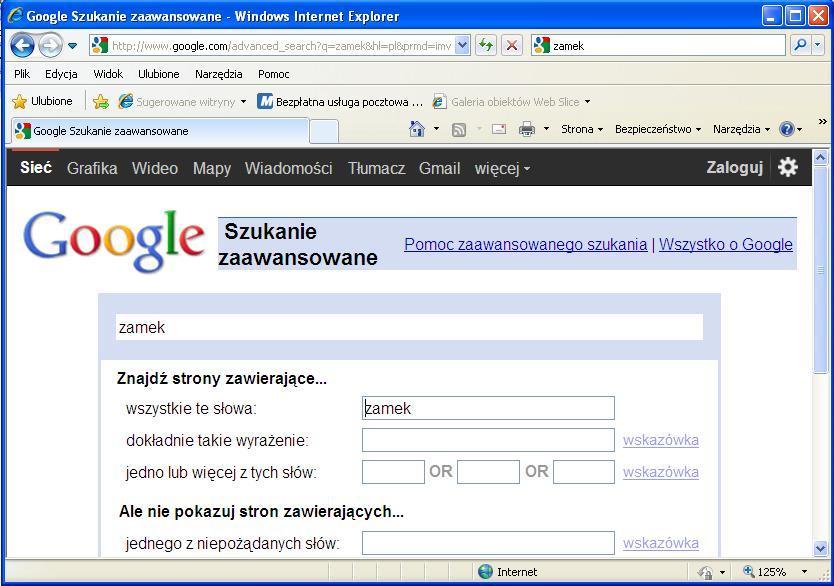Open recent pages dropdown next to Forward
Viewport: 834px width, 586px height.
72,46
